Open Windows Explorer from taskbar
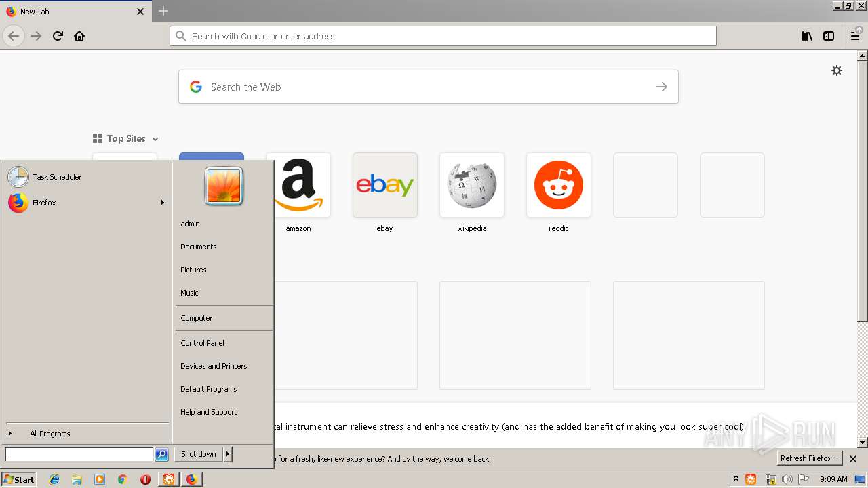Image resolution: width=868 pixels, height=488 pixels. (x=77, y=479)
